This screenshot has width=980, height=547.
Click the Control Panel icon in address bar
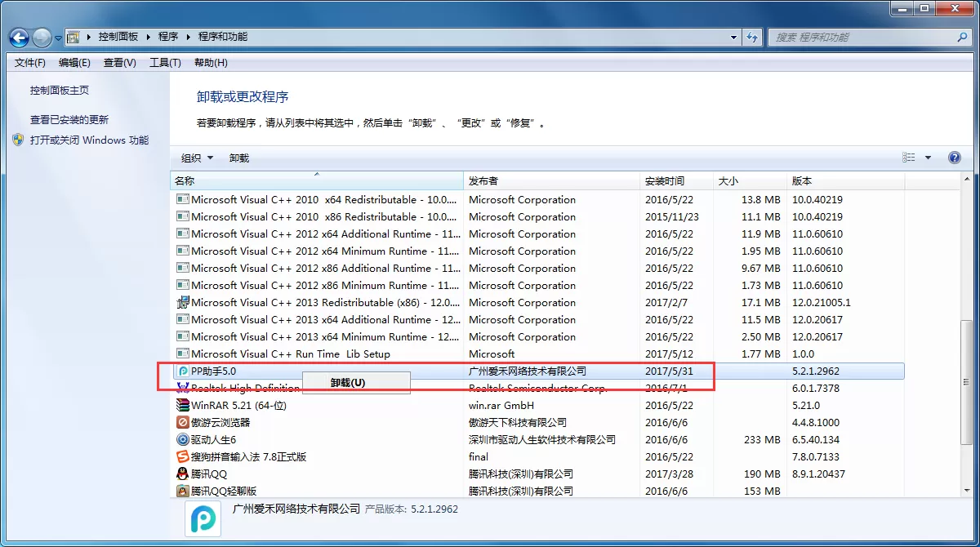pyautogui.click(x=73, y=37)
